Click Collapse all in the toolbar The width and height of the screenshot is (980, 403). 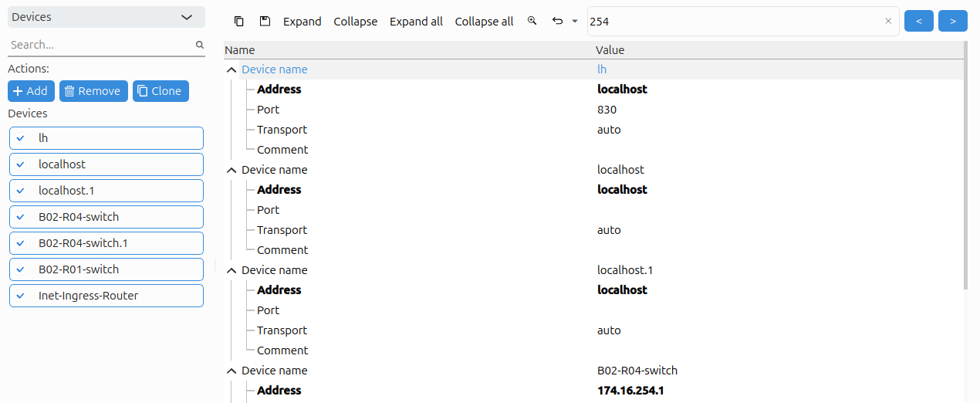click(484, 22)
